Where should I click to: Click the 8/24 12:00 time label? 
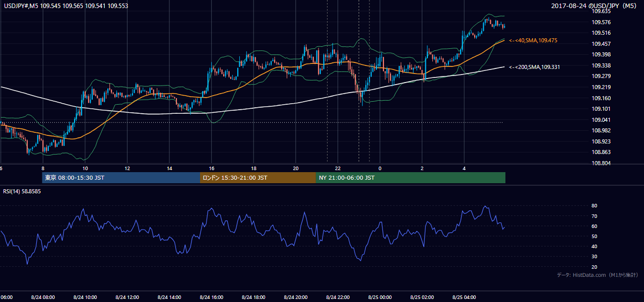click(127, 297)
